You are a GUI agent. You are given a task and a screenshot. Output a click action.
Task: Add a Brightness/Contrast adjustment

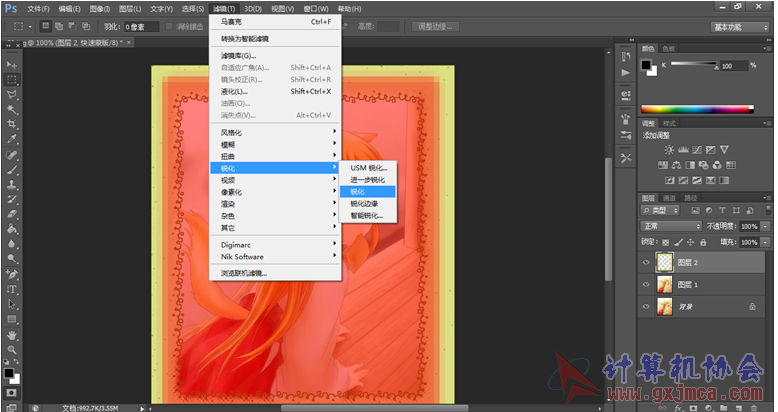tap(669, 149)
